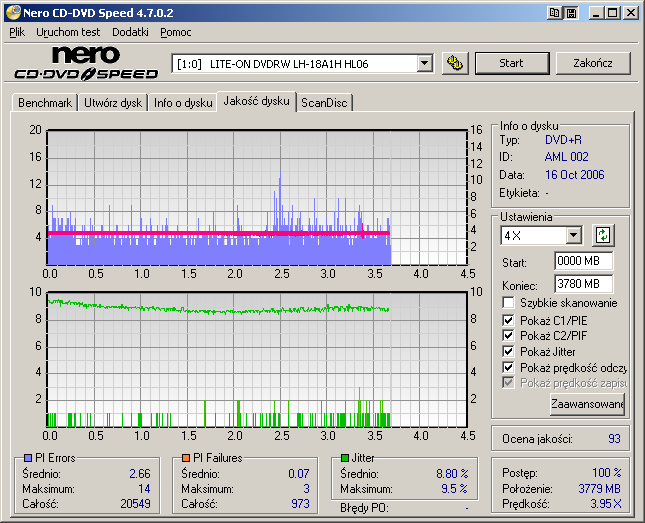Click the Start position 0000 MB field
The image size is (645, 523).
(583, 261)
